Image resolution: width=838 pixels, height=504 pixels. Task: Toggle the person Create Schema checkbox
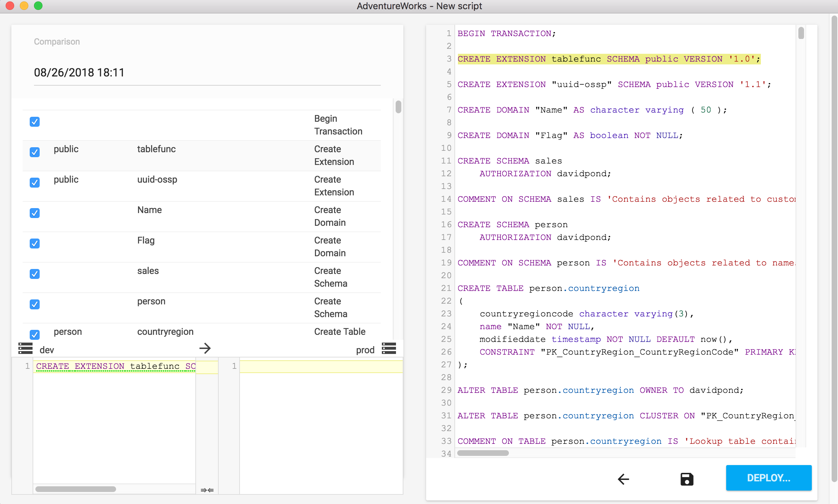pyautogui.click(x=35, y=304)
